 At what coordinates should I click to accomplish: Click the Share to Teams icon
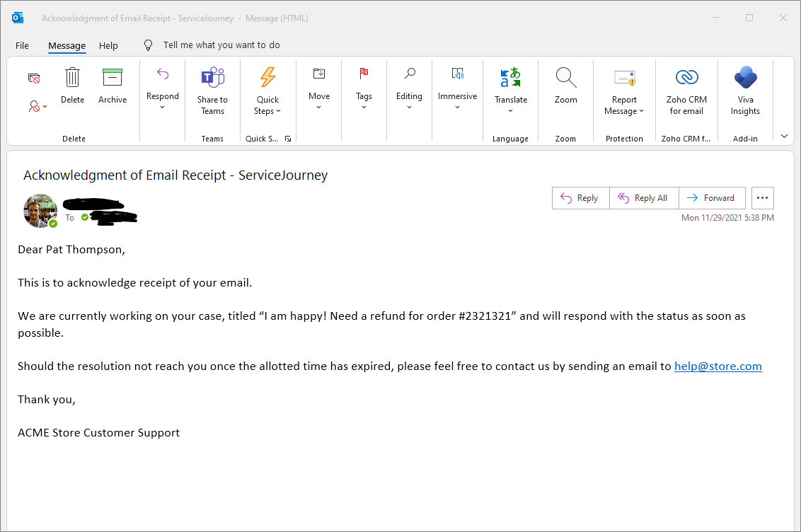(212, 78)
